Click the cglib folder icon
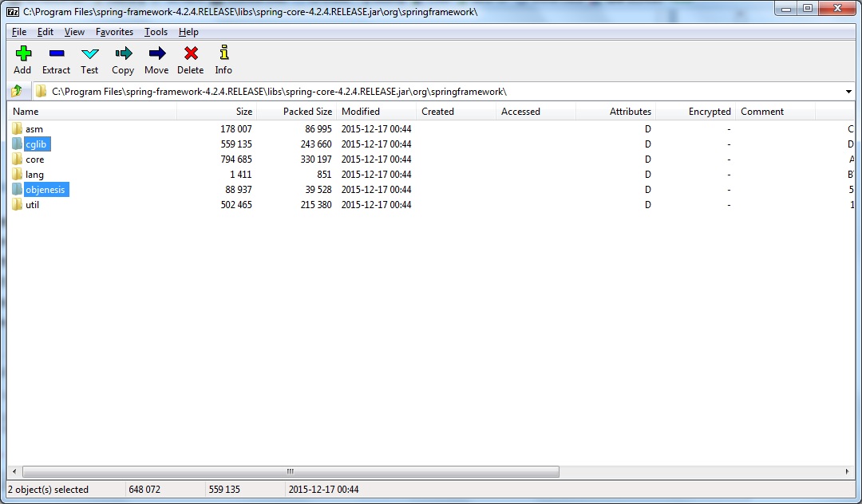 (x=17, y=144)
